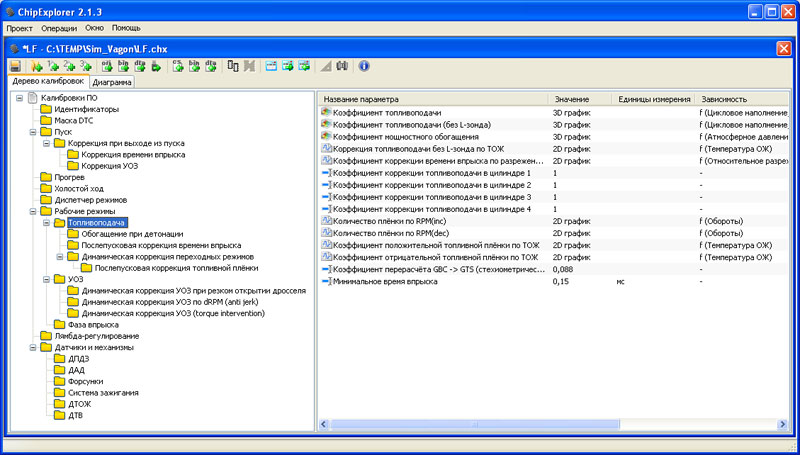The width and height of the screenshot is (800, 455).
Task: Select the 'Форсунки' folder in tree
Action: [x=88, y=381]
